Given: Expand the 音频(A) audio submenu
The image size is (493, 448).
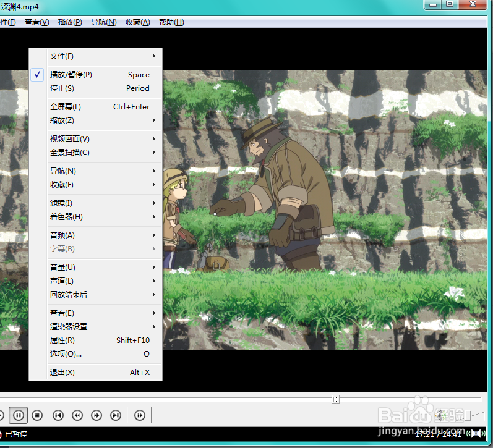Looking at the screenshot, I should pyautogui.click(x=96, y=235).
